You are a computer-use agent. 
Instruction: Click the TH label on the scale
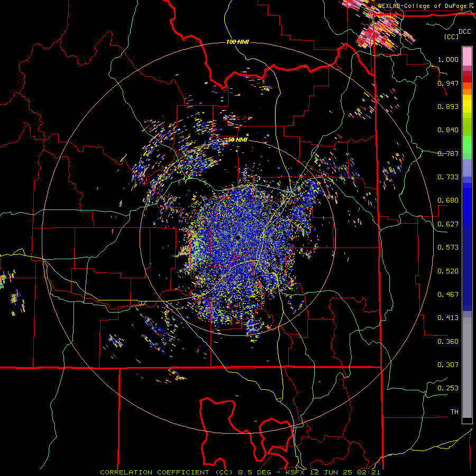(454, 412)
